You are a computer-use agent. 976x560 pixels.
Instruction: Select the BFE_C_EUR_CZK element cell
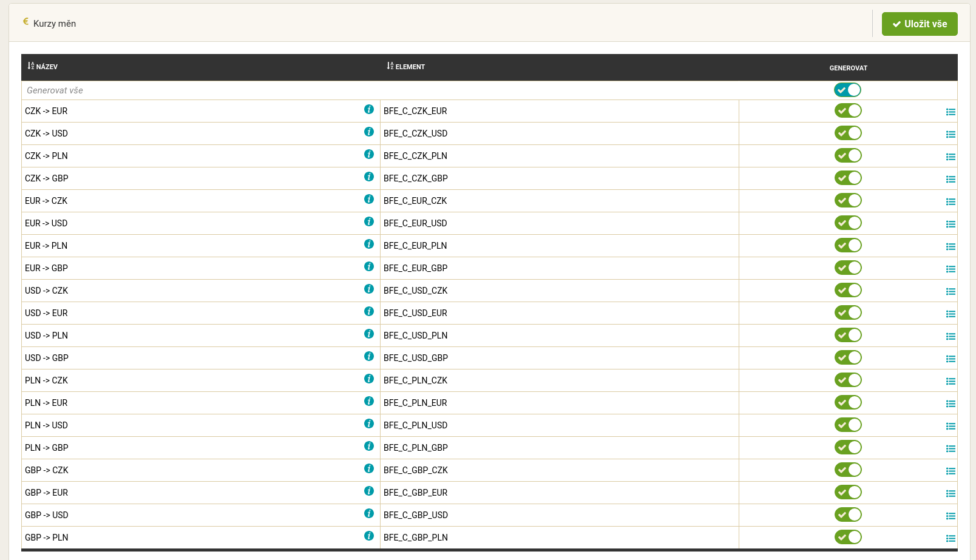click(415, 201)
